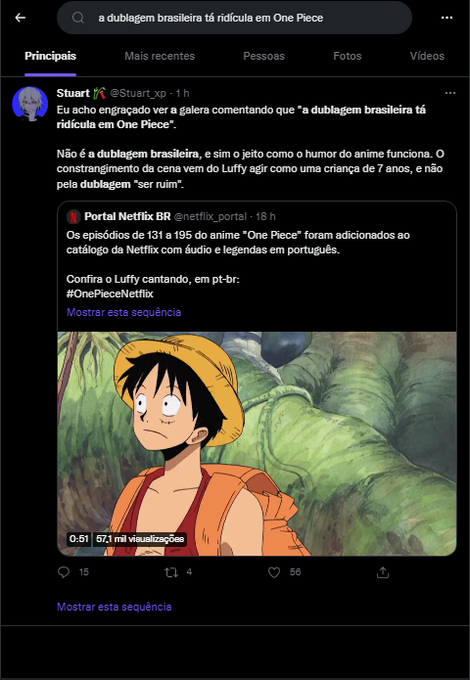
Task: Switch to the Mais recentes tab
Action: [x=160, y=56]
